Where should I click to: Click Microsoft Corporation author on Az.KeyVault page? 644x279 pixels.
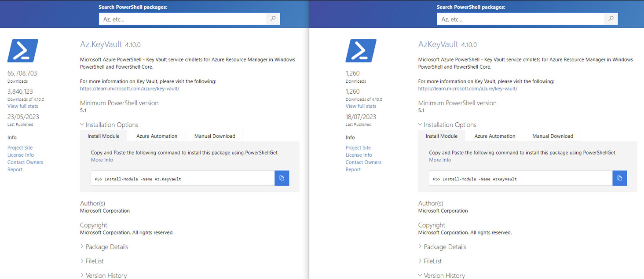(105, 211)
